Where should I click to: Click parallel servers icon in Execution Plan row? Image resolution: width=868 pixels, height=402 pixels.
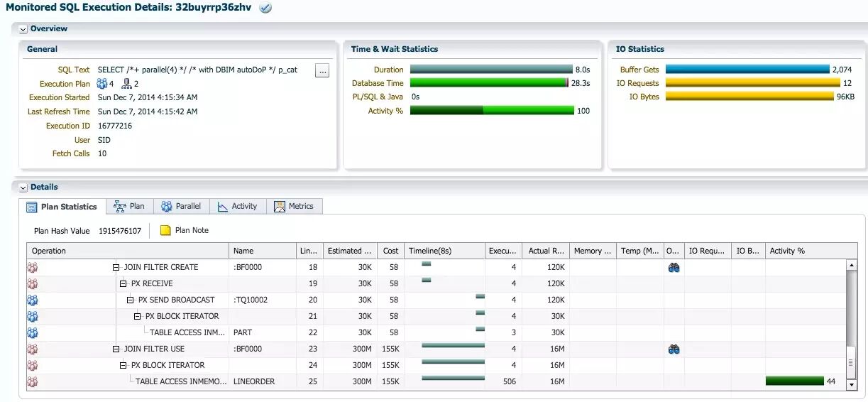(x=102, y=84)
